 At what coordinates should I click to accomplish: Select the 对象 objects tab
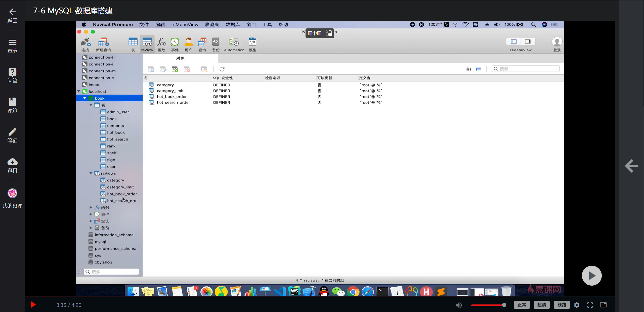pyautogui.click(x=180, y=58)
